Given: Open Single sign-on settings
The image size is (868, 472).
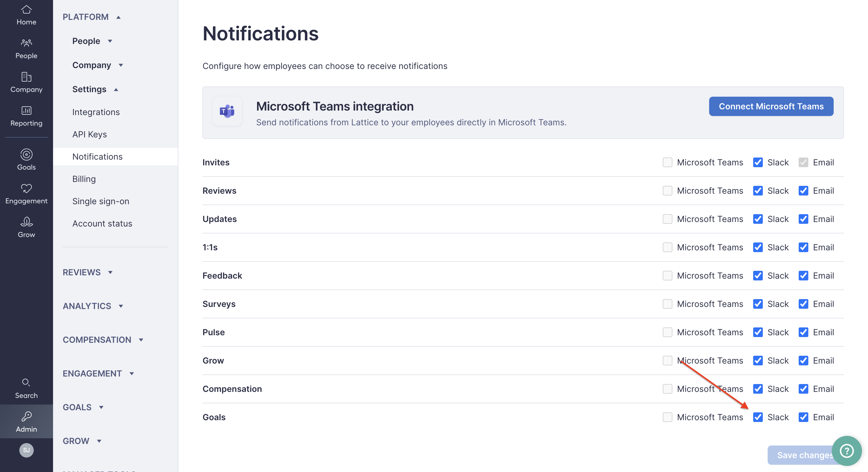Looking at the screenshot, I should point(101,201).
